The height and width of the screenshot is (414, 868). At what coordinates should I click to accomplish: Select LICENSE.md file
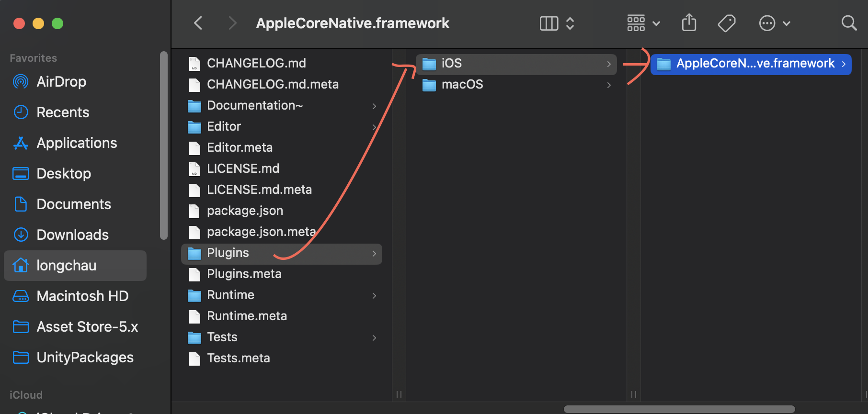pos(282,168)
